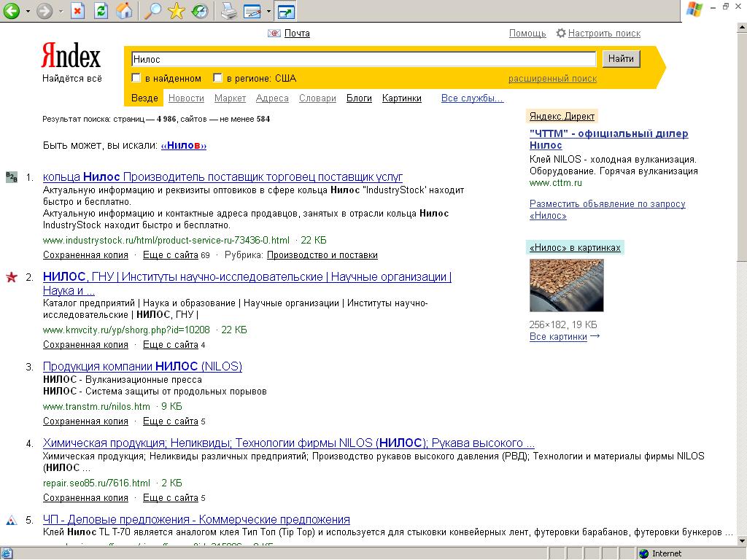Open the Настроить поиск link
The height and width of the screenshot is (560, 747).
tap(604, 34)
